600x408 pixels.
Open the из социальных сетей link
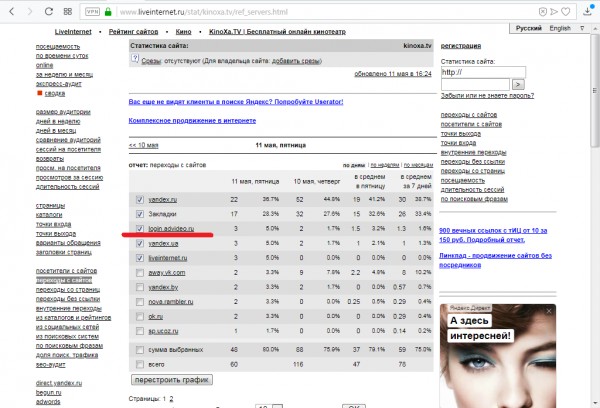(x=67, y=327)
